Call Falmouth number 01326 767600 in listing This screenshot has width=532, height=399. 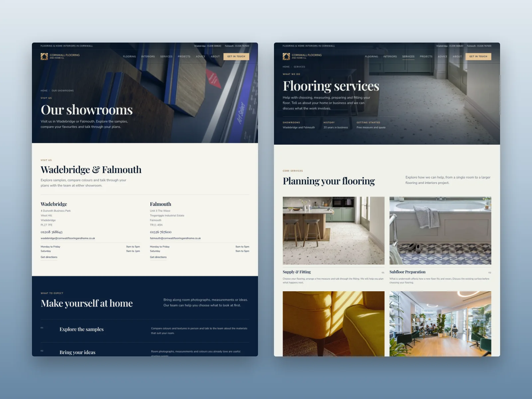pos(161,232)
